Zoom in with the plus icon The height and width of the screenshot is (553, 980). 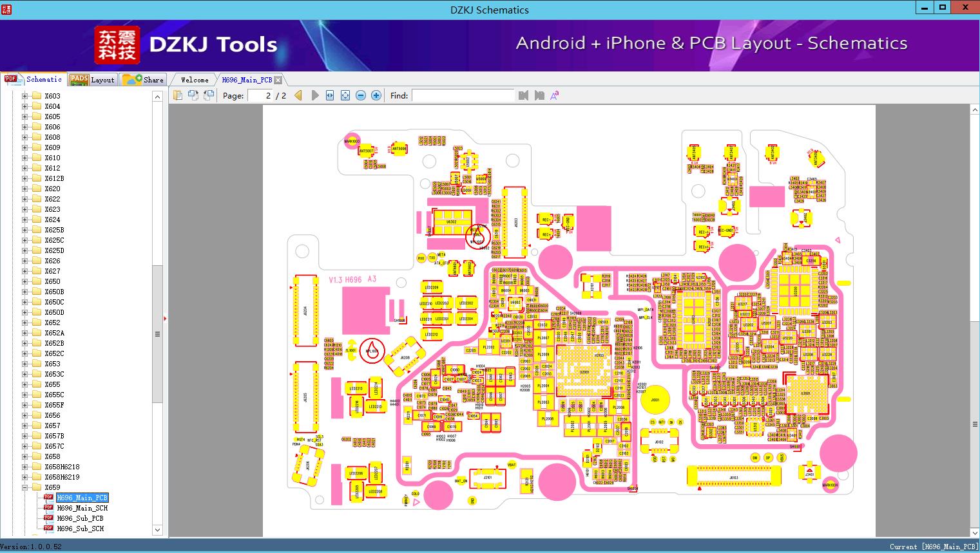376,95
